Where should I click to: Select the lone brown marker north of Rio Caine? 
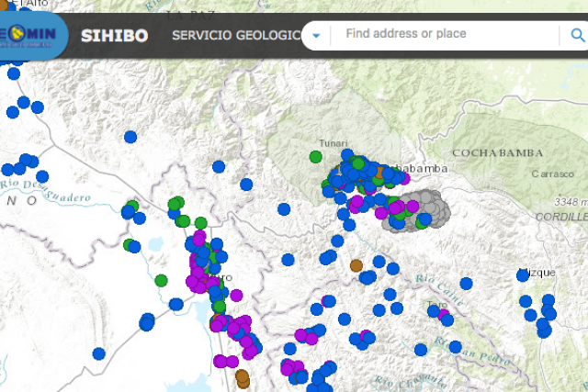point(356,265)
